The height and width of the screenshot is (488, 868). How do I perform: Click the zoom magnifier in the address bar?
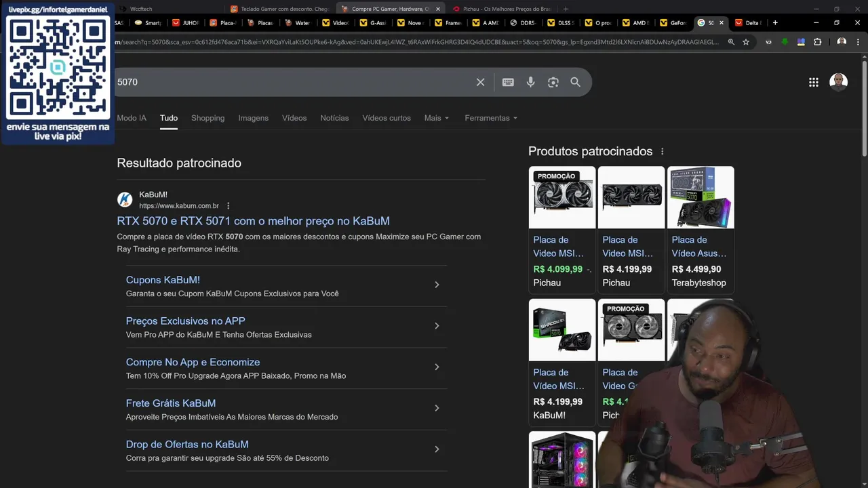pos(731,42)
